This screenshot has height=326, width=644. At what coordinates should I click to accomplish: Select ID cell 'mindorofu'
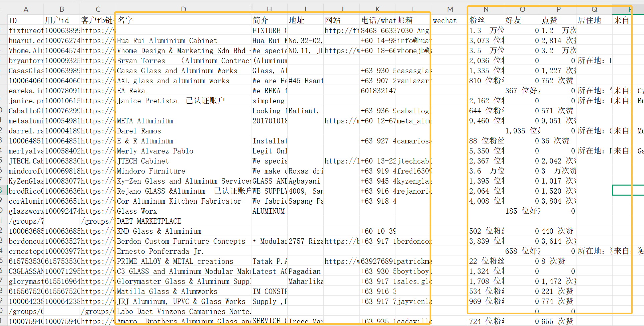pyautogui.click(x=26, y=171)
